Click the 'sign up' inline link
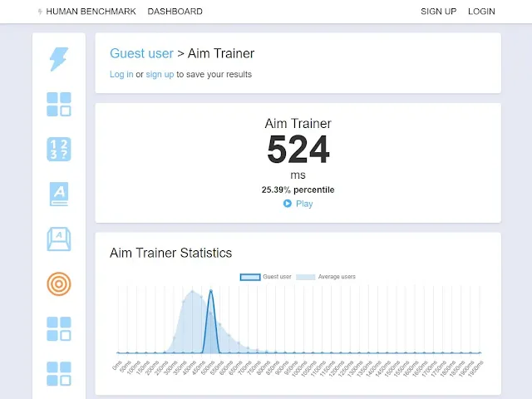Screen dimensions: 532x399 coord(160,74)
